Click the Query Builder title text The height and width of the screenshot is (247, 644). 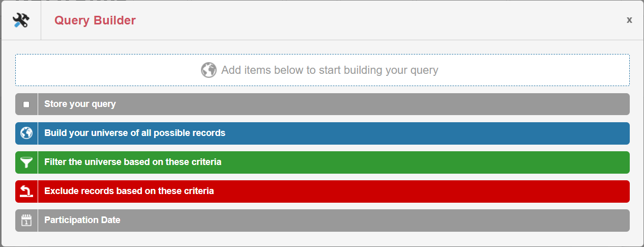(95, 20)
